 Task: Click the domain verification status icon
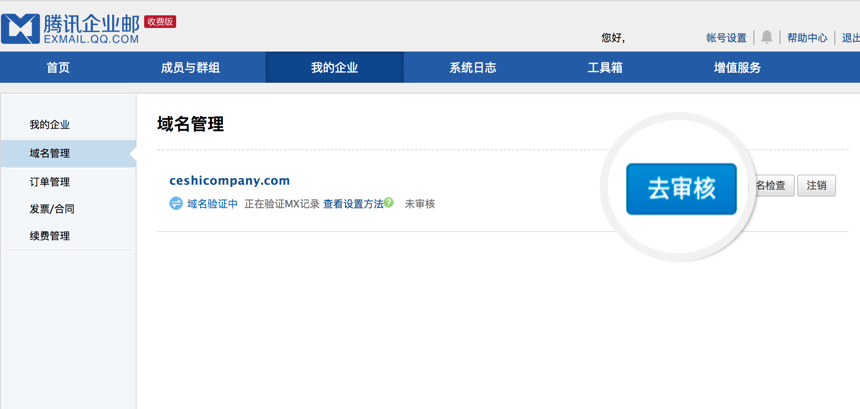(x=176, y=203)
